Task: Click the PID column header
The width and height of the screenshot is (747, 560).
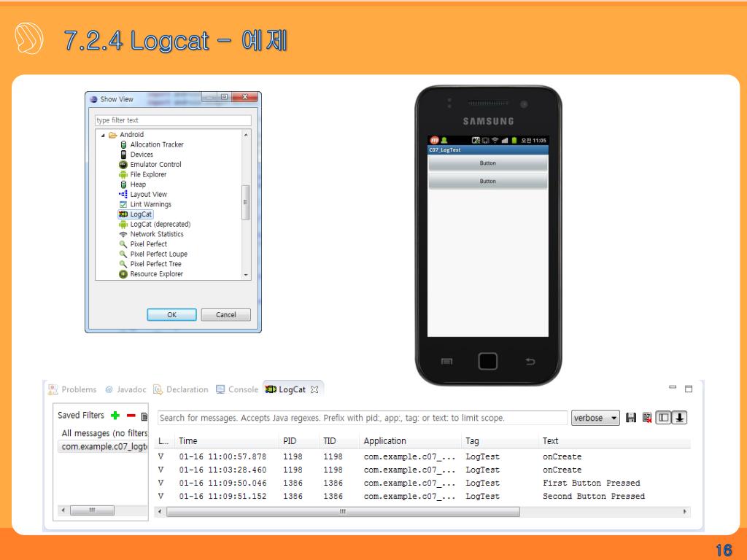Action: [299, 441]
